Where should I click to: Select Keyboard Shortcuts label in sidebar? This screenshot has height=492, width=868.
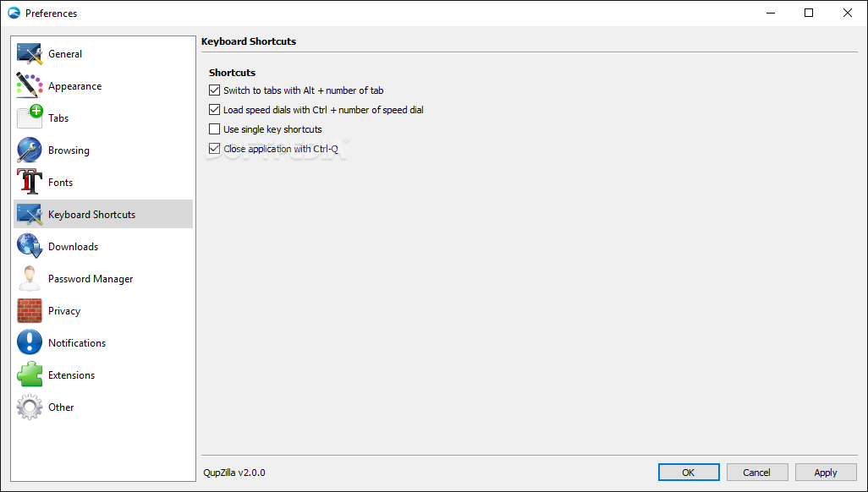(x=92, y=214)
